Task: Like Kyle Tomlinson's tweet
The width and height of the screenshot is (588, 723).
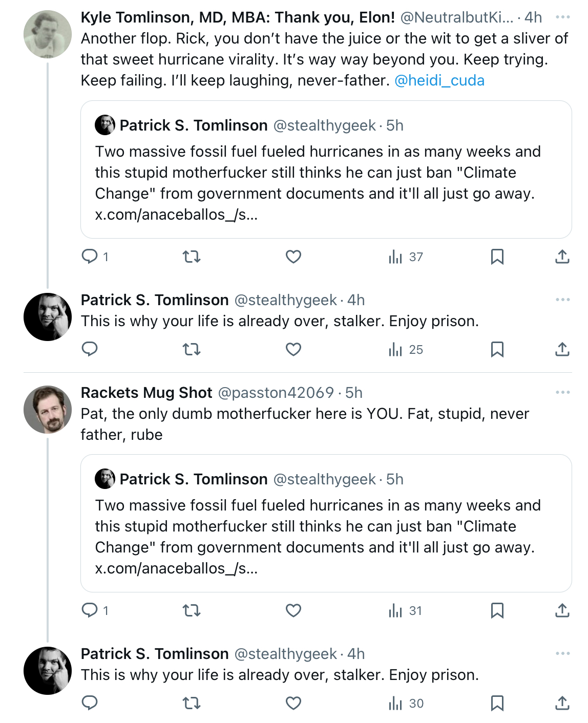Action: (293, 257)
